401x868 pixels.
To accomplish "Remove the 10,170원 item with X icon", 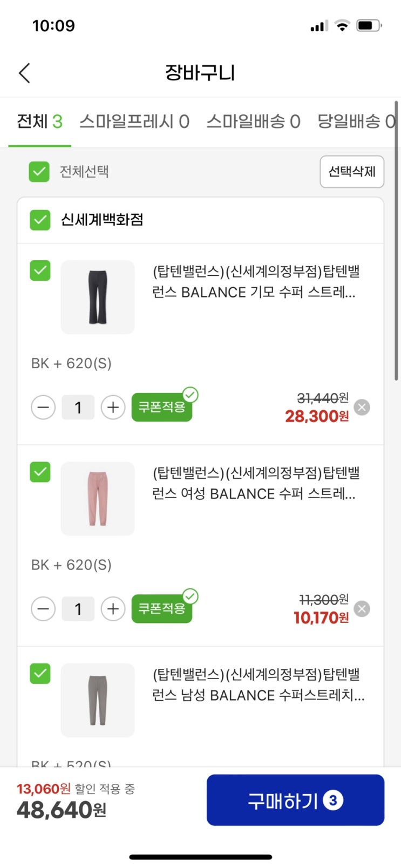I will click(x=362, y=609).
